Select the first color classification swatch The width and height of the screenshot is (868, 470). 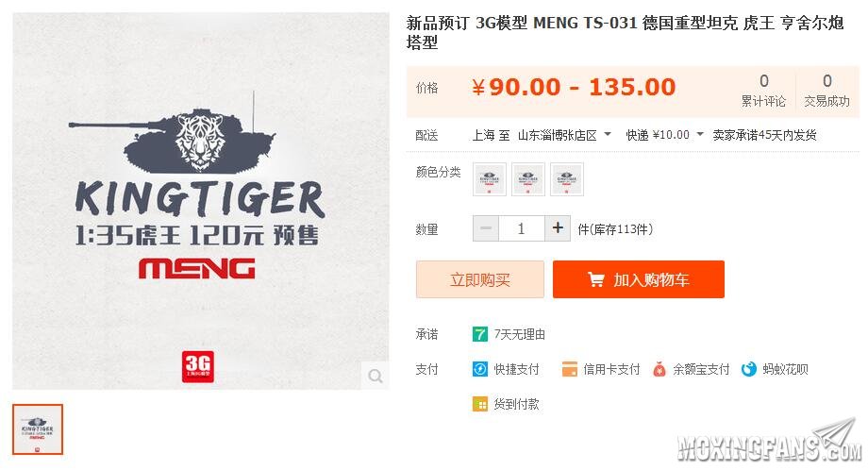point(490,179)
